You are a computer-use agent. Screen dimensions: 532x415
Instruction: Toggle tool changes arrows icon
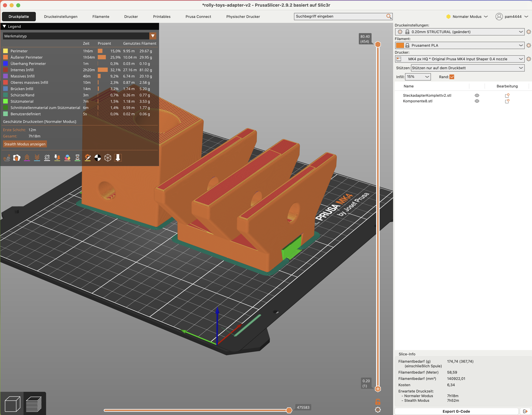pos(57,158)
